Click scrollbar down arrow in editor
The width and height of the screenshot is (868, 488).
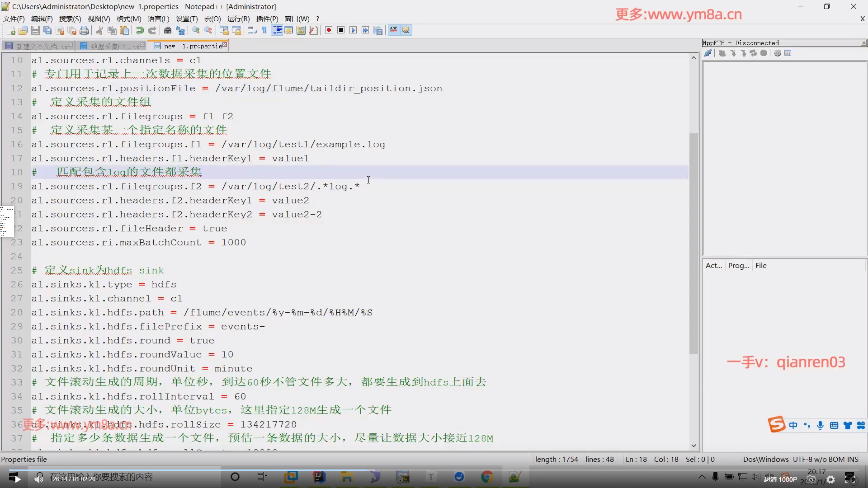[x=694, y=446]
